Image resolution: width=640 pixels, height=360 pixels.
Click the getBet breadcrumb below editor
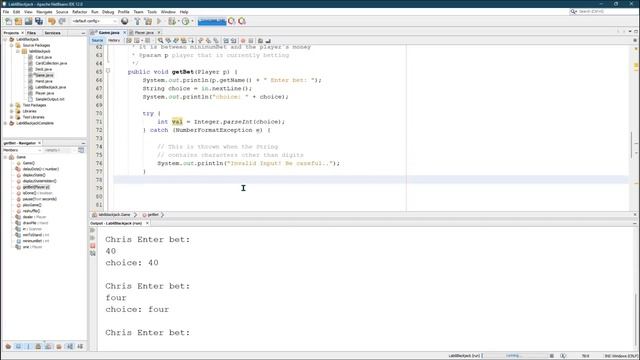tap(153, 215)
